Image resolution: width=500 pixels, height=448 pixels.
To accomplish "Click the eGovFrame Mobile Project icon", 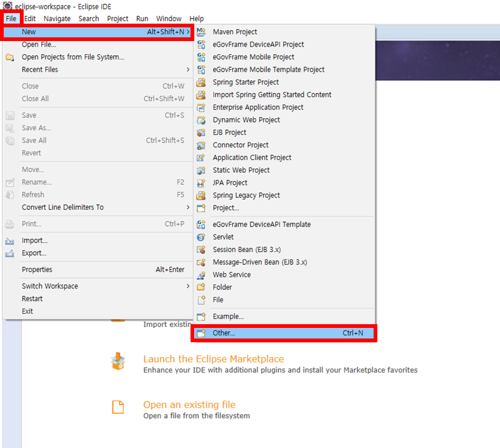I will (201, 57).
